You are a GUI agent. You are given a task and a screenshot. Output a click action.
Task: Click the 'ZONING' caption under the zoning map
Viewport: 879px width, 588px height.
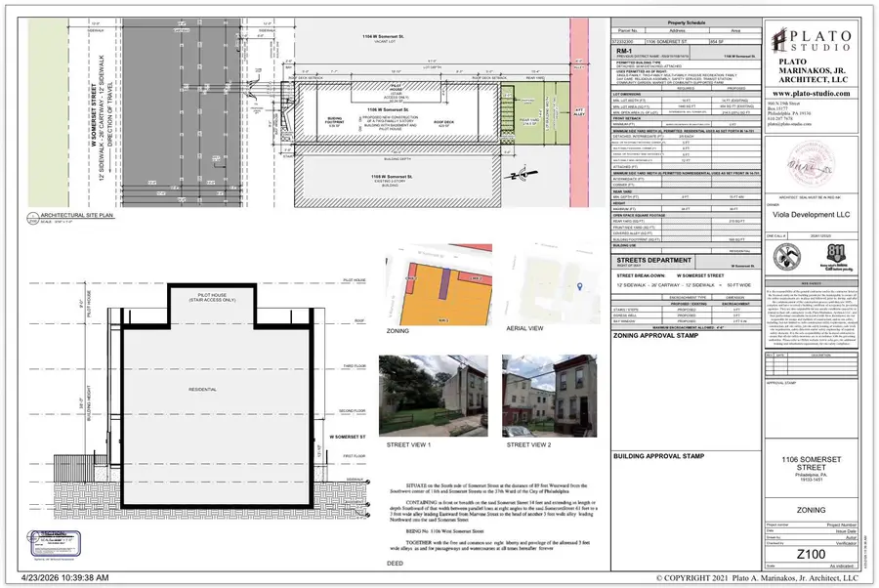tap(398, 331)
